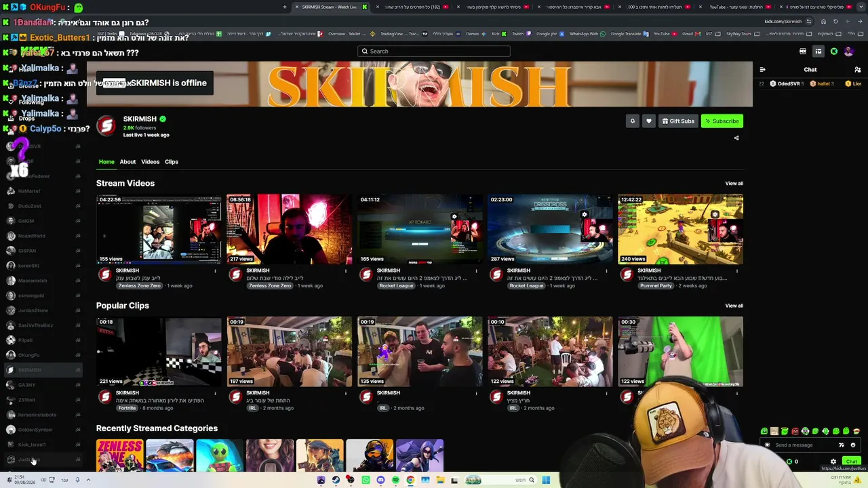868x488 pixels.
Task: Click the Search field
Action: point(434,52)
